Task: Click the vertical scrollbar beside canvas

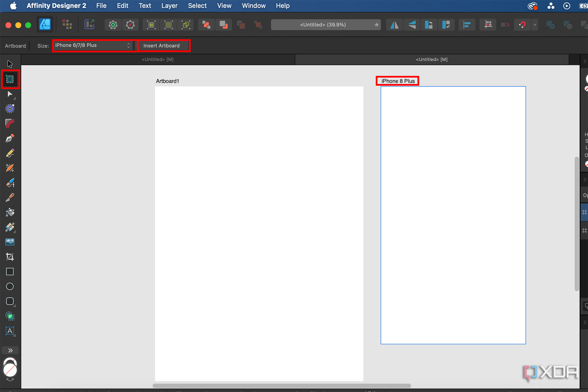Action: [576, 224]
